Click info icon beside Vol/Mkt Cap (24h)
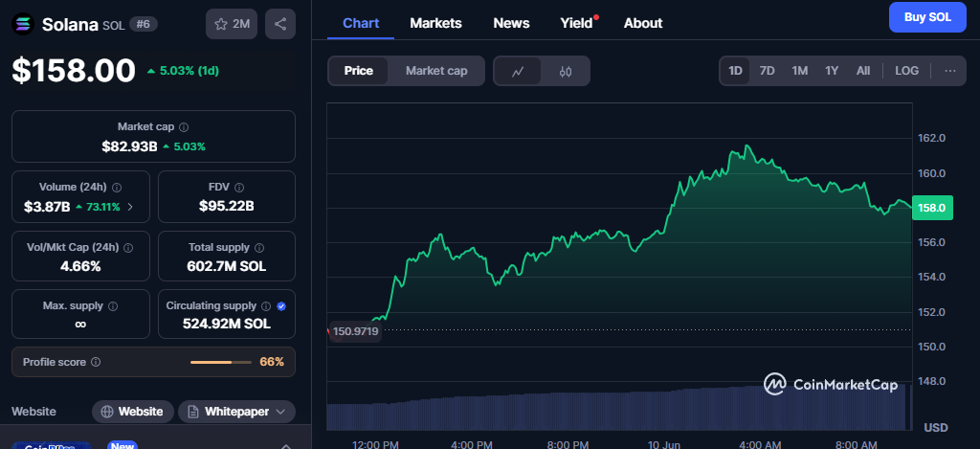The height and width of the screenshot is (449, 980). tap(128, 247)
